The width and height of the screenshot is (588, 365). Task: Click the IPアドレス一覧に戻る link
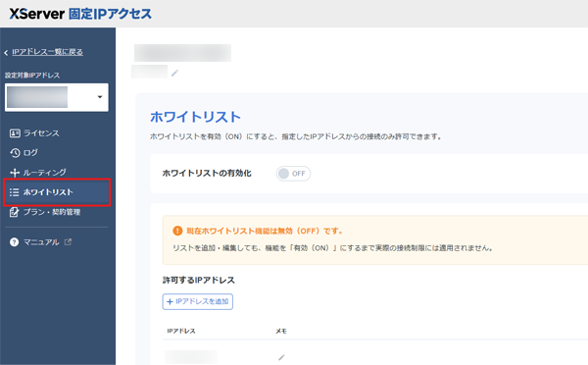coord(47,52)
